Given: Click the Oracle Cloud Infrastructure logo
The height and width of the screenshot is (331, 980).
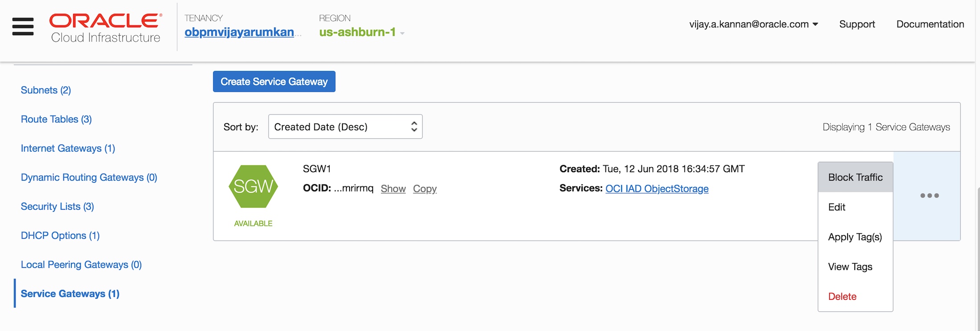Looking at the screenshot, I should 106,28.
